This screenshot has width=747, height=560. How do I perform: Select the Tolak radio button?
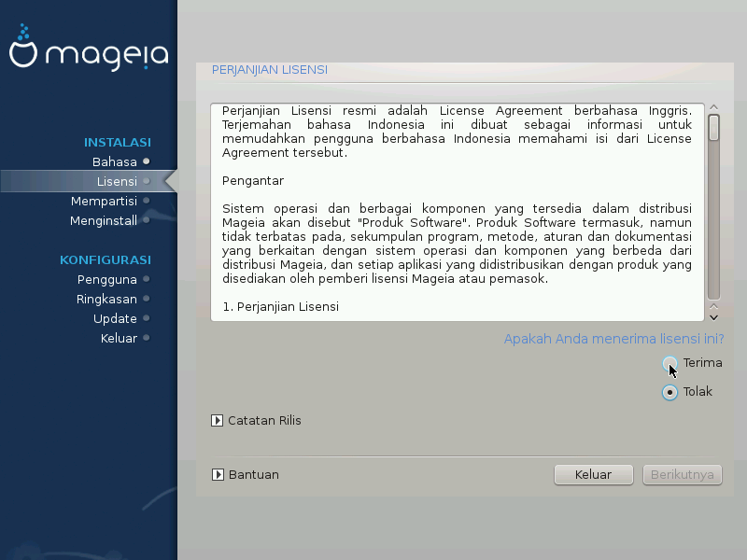pyautogui.click(x=669, y=392)
